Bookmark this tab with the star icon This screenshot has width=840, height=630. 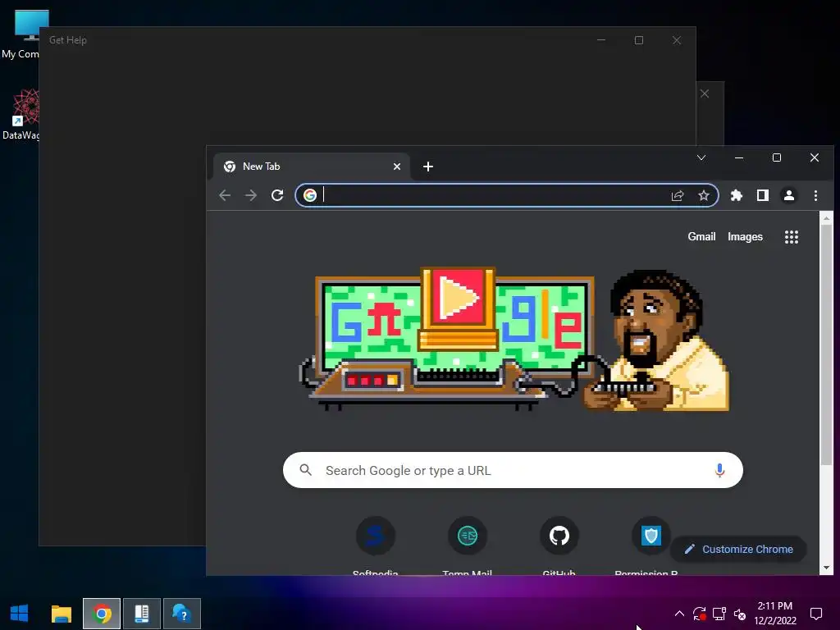pos(703,195)
